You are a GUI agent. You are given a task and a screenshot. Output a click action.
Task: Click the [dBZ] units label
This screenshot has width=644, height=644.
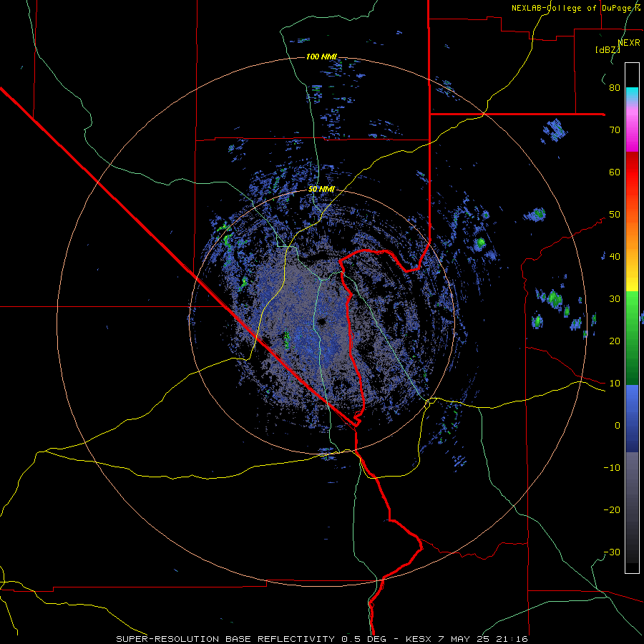click(x=608, y=50)
